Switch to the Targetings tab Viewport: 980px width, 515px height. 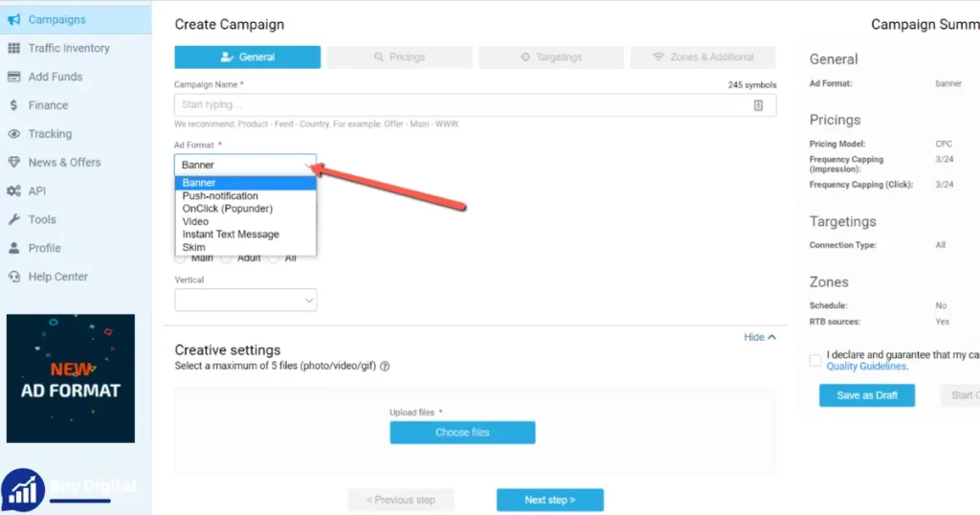pos(551,56)
